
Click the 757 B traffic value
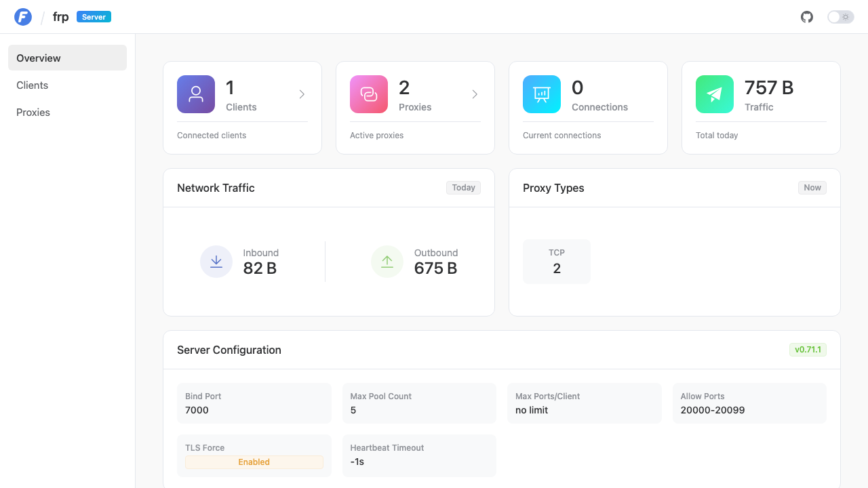pos(769,87)
